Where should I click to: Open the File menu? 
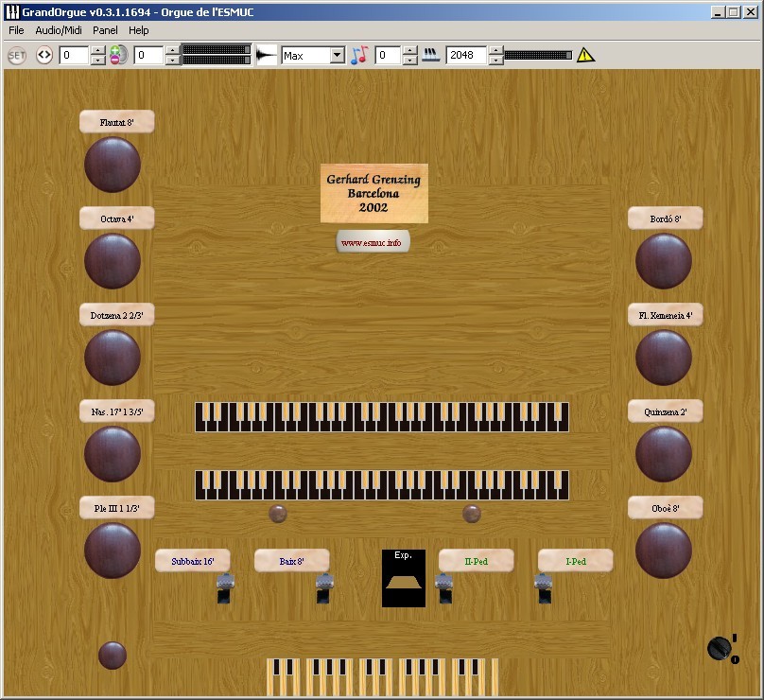[x=16, y=30]
